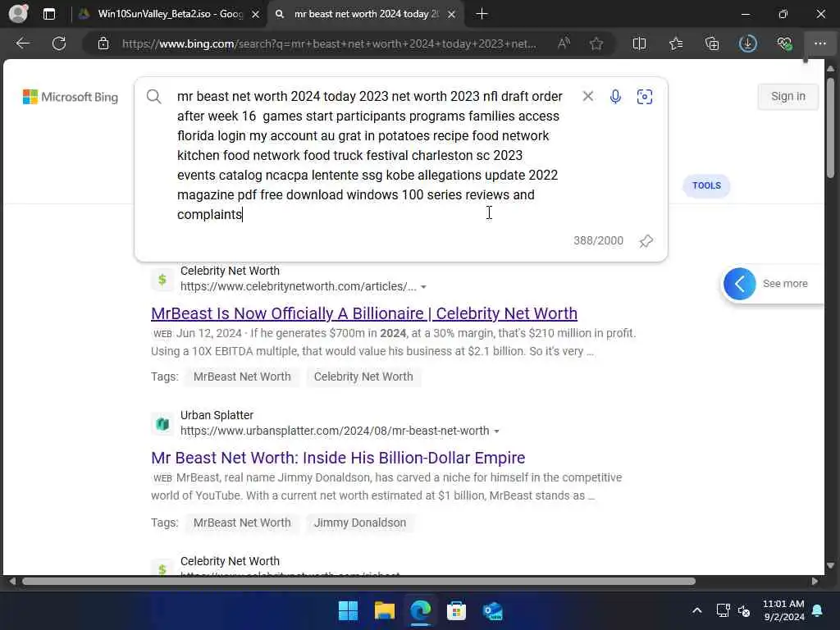Reload the page with the refresh icon
The image size is (840, 630).
click(x=59, y=43)
